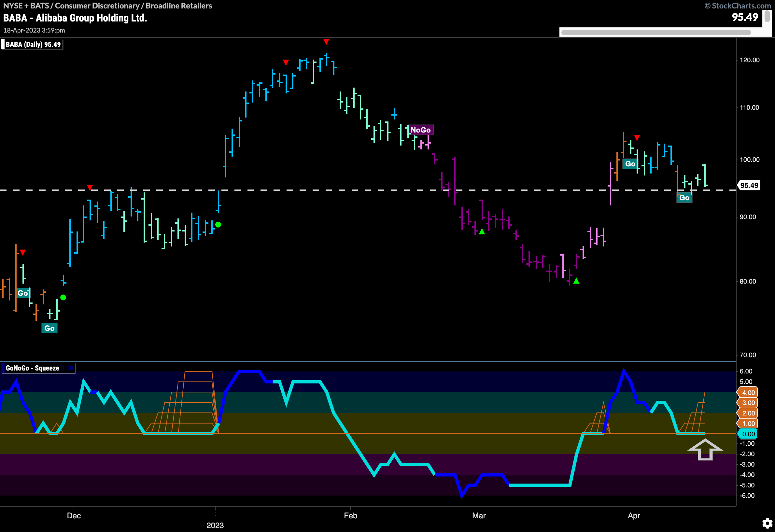Click the 95.49 current price tag on axis
This screenshot has width=775, height=532.
click(749, 185)
